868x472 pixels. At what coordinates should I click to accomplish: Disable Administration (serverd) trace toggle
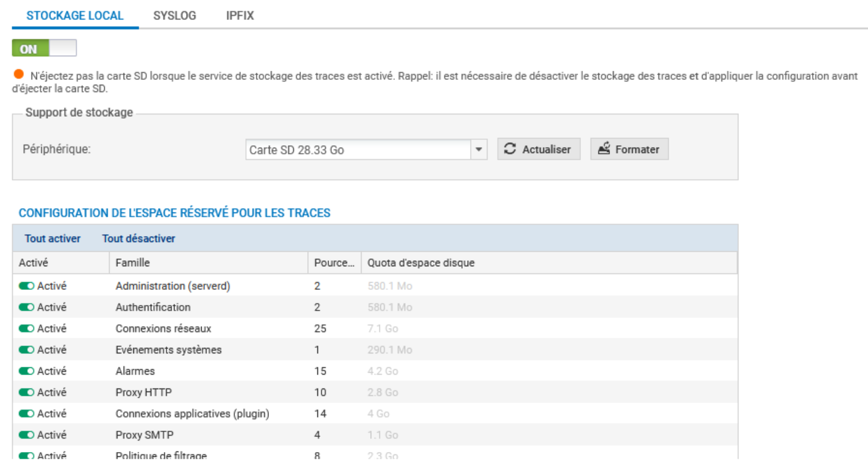(x=27, y=286)
